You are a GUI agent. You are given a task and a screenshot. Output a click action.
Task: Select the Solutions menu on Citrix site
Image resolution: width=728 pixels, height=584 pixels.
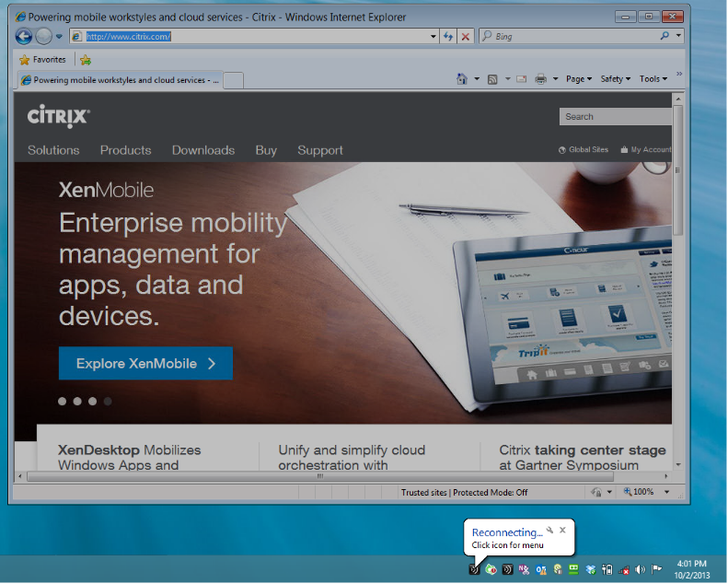click(x=53, y=150)
